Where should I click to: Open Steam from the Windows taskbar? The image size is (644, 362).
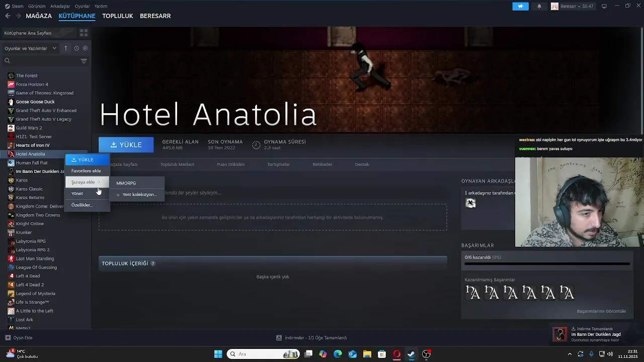411,354
